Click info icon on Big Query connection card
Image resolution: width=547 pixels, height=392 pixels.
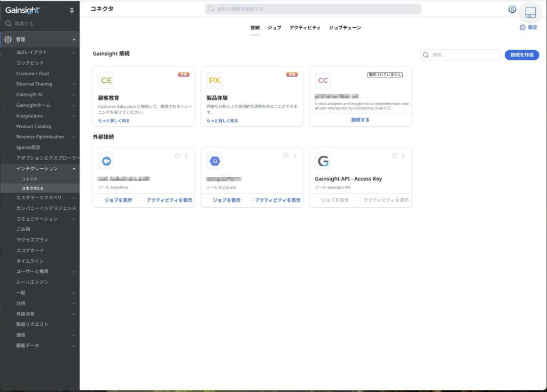286,156
